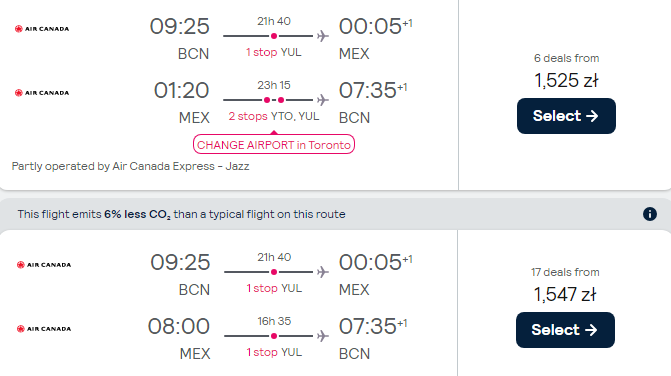Click Air Canada logo next to 01:20 departure
Viewport: 671px width, 376px height.
42,93
